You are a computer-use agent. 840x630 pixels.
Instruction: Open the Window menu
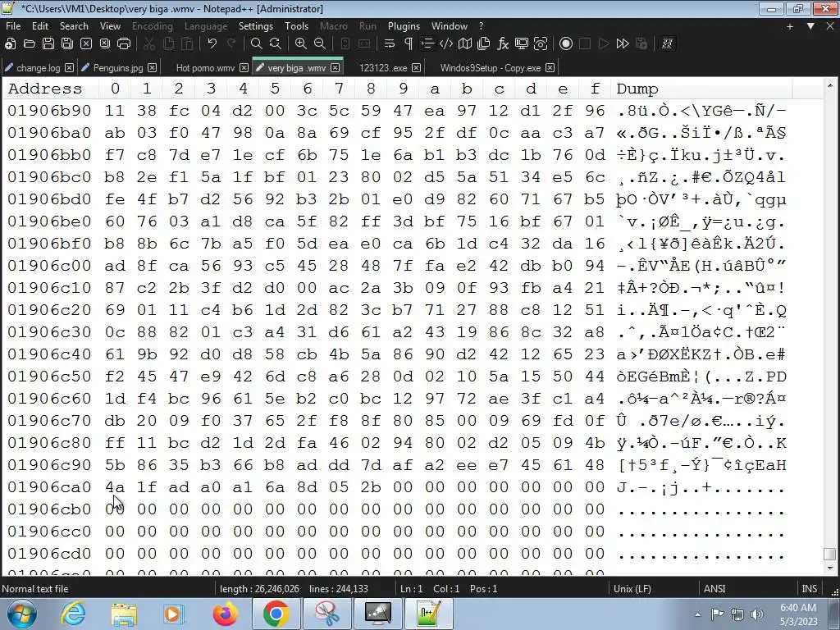449,25
